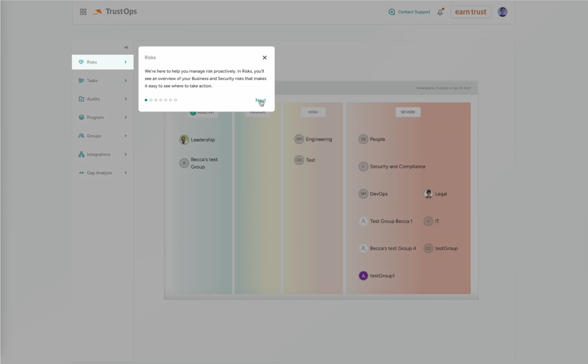Jump to the last tour step dot

pyautogui.click(x=176, y=100)
